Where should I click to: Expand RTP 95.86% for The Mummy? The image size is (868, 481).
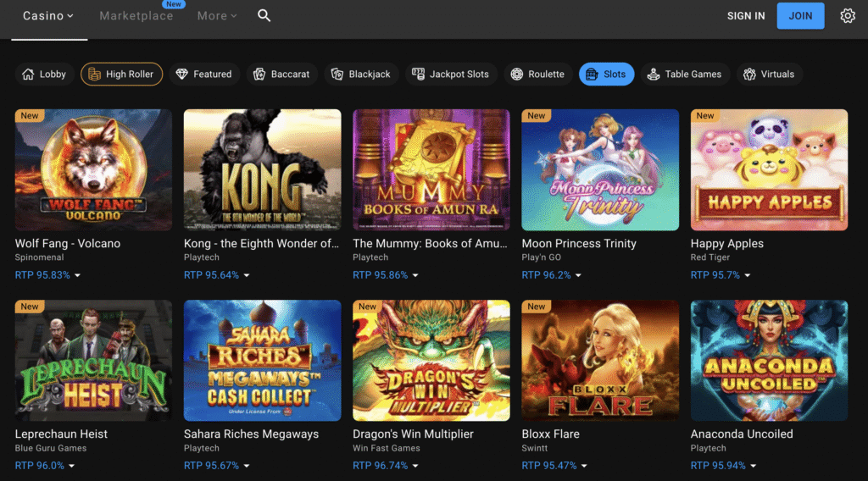tap(386, 274)
